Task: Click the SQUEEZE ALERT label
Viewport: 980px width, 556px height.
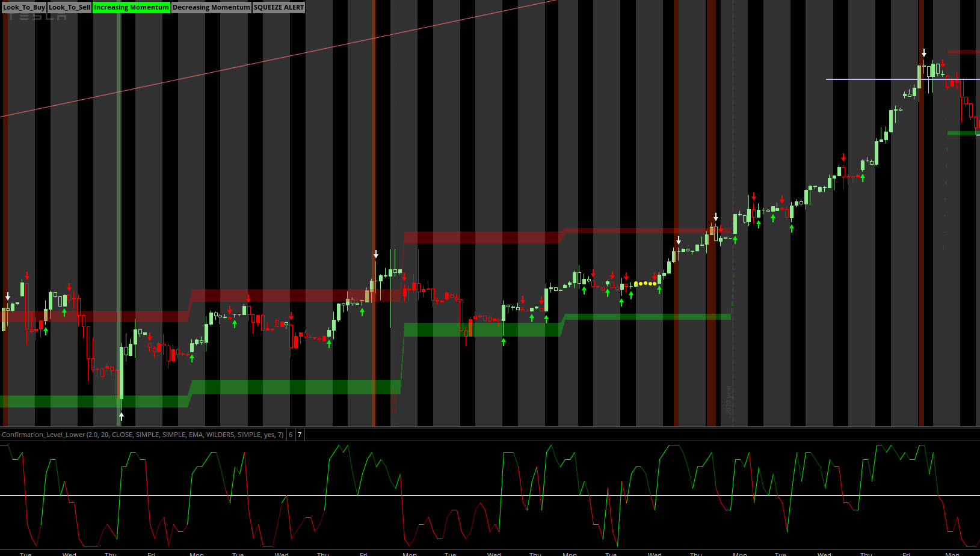Action: [279, 7]
